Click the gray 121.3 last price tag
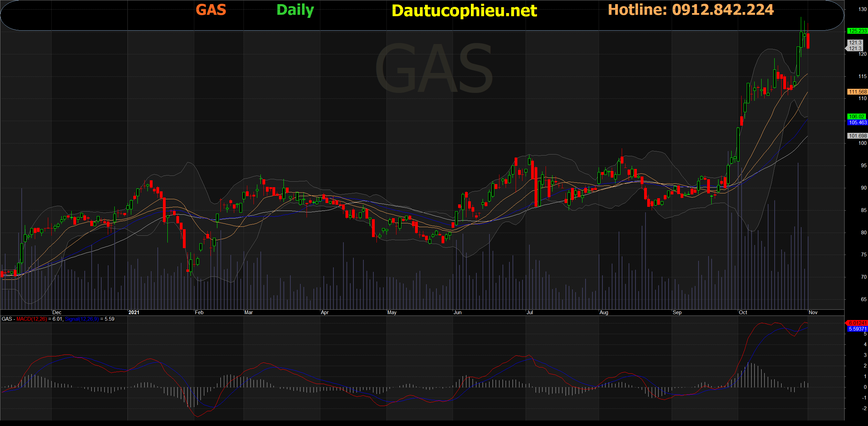The image size is (868, 426). point(855,45)
